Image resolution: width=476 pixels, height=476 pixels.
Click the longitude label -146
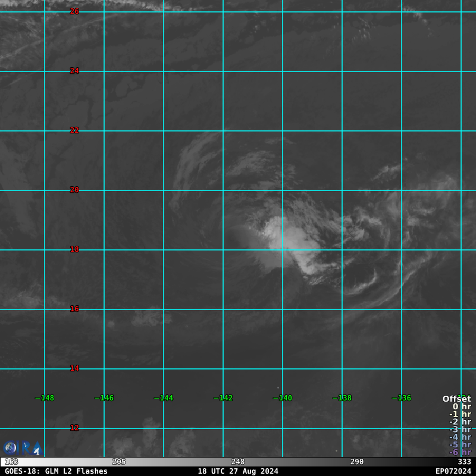coord(104,398)
